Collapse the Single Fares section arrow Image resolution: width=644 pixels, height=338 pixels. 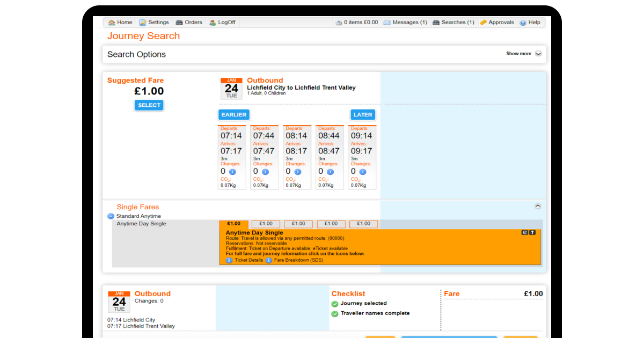coord(538,206)
